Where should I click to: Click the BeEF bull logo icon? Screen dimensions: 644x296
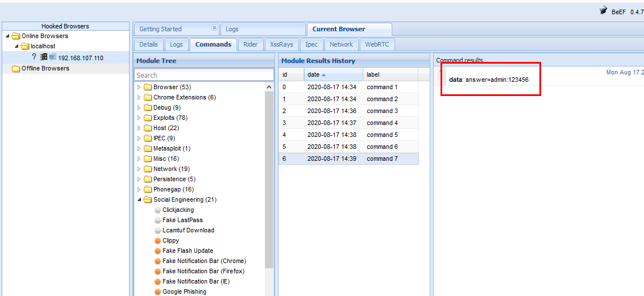coord(603,11)
